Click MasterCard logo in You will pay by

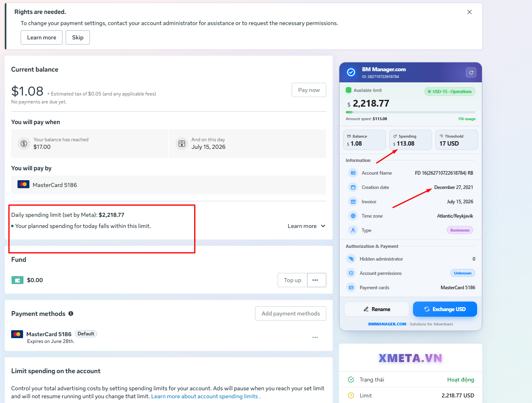pyautogui.click(x=23, y=185)
